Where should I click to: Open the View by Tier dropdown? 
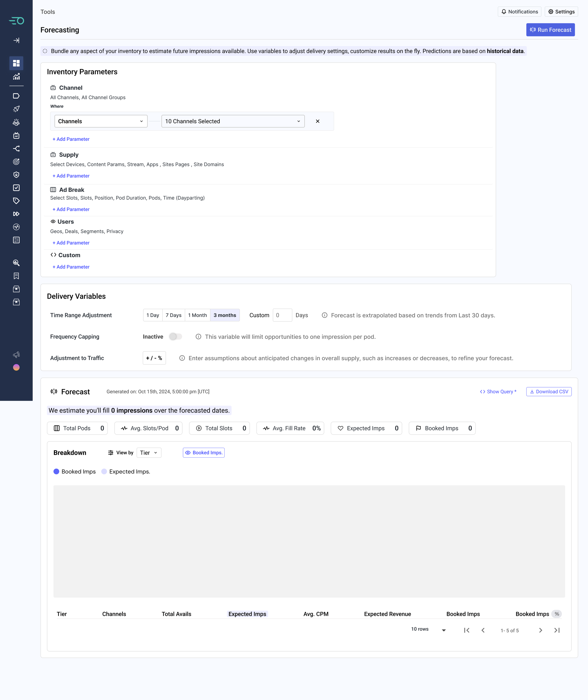149,453
